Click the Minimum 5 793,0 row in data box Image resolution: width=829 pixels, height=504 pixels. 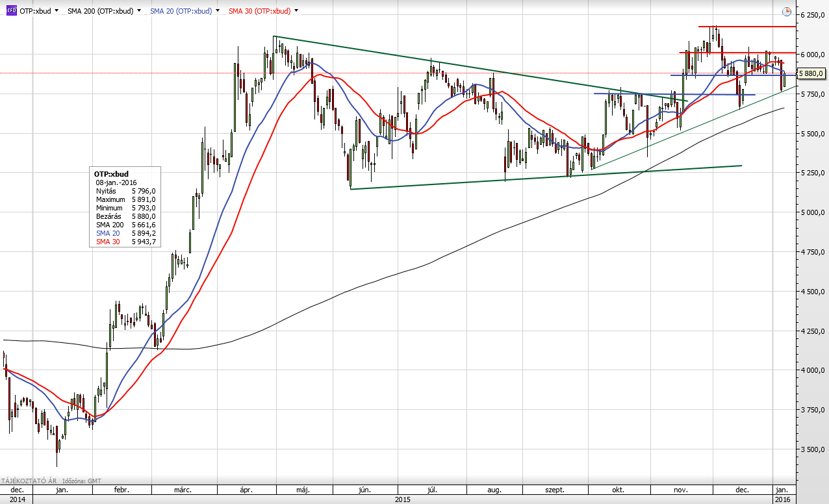[125, 208]
